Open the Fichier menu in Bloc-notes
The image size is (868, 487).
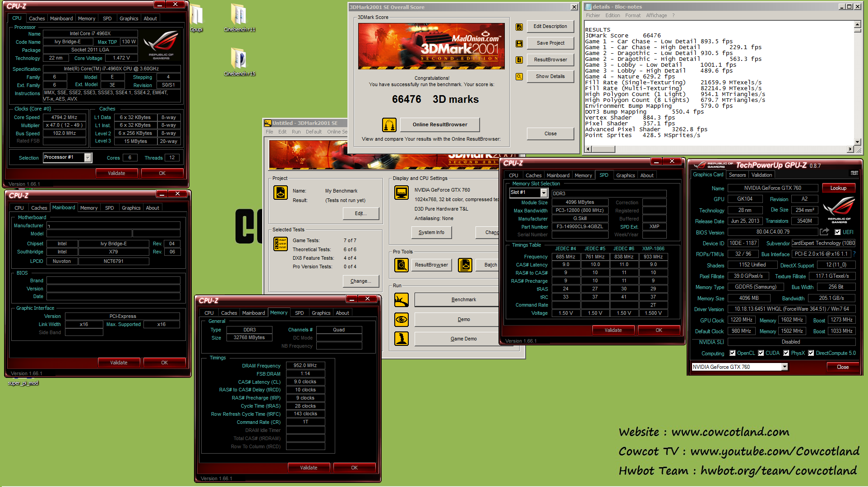click(593, 15)
